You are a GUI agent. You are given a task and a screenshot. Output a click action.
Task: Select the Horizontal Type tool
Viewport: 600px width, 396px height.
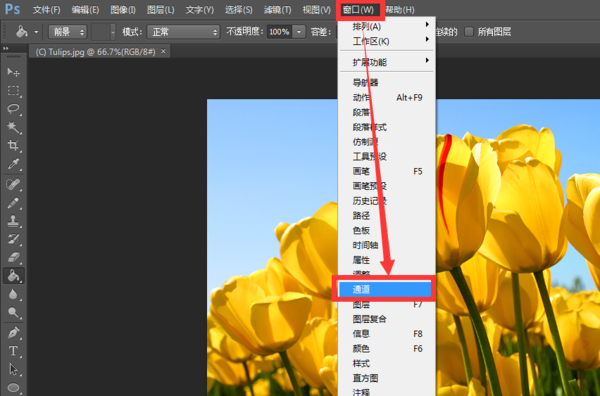pyautogui.click(x=13, y=351)
